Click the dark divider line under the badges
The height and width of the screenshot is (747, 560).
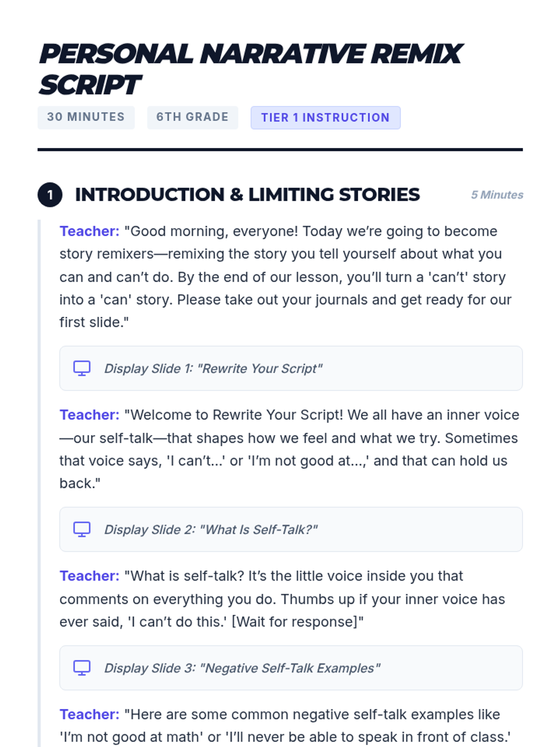(x=280, y=150)
